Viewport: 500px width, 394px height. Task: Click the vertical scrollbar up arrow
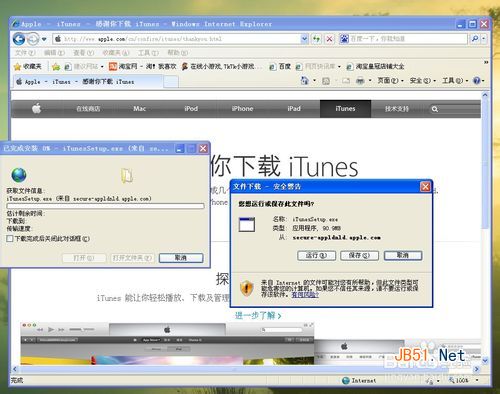(485, 95)
